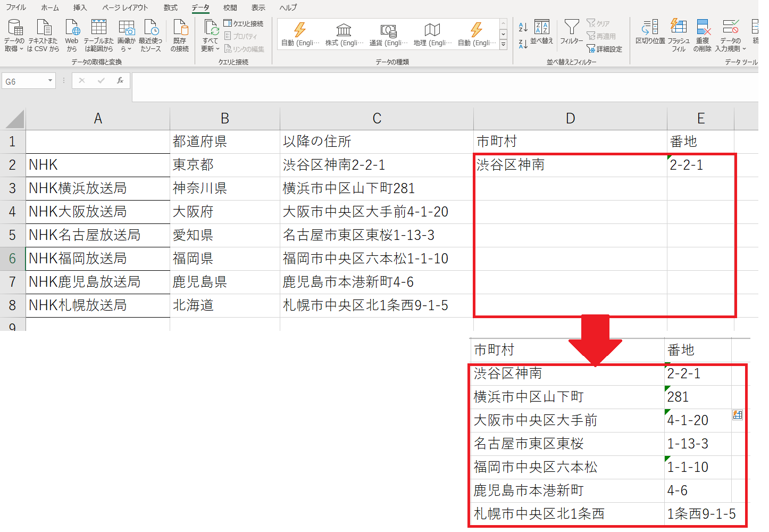Viewport: 769px width, 532px height.
Task: Select row 6 header
Action: pos(13,259)
